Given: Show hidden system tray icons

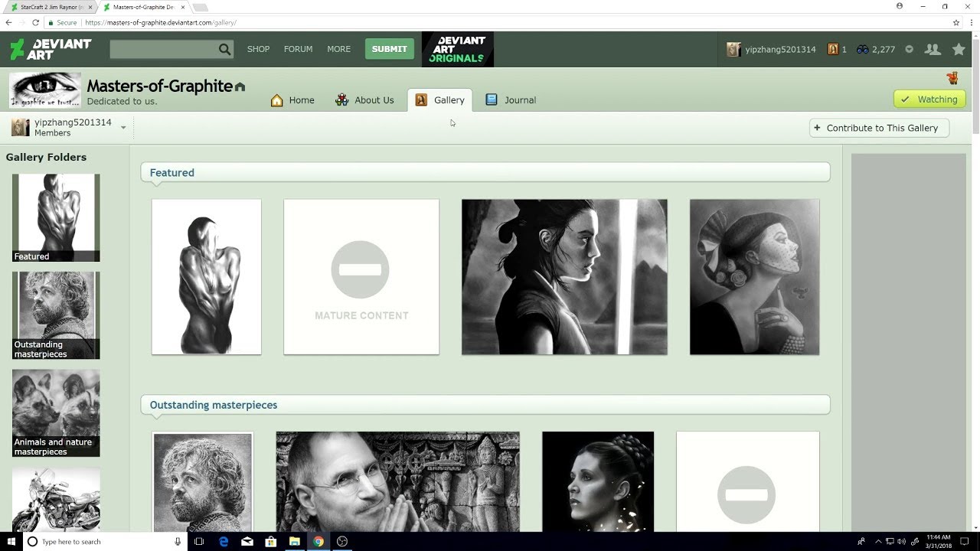Looking at the screenshot, I should 878,542.
